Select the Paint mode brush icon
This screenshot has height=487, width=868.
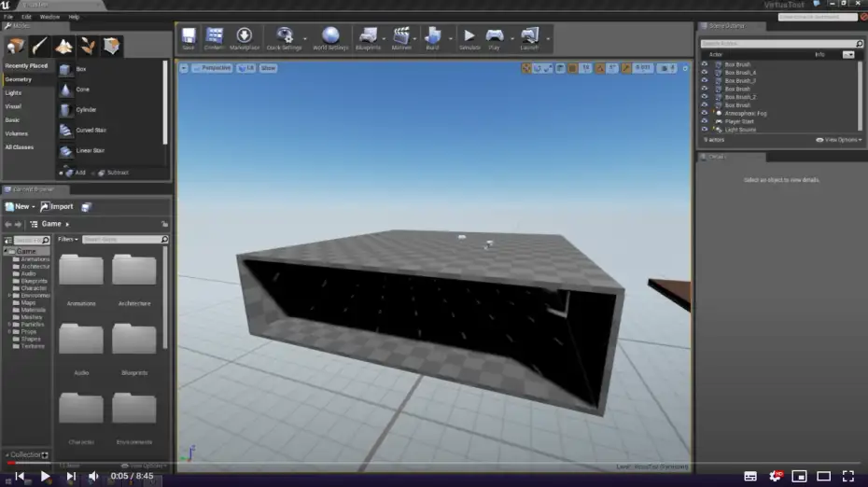[x=39, y=46]
